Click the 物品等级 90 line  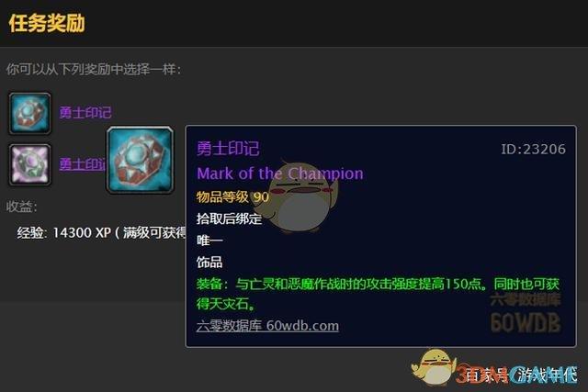tap(232, 196)
